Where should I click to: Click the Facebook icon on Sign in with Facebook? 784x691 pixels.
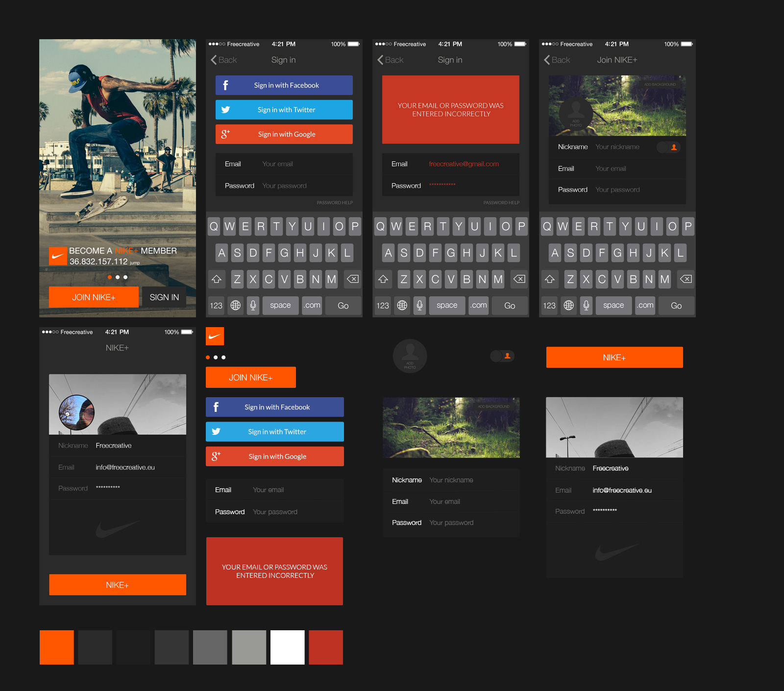pyautogui.click(x=226, y=85)
